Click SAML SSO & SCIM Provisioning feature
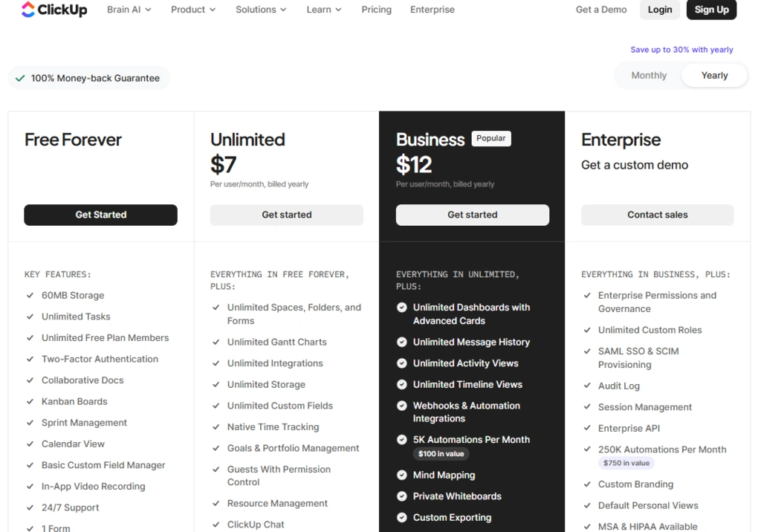758x532 pixels. pos(638,358)
